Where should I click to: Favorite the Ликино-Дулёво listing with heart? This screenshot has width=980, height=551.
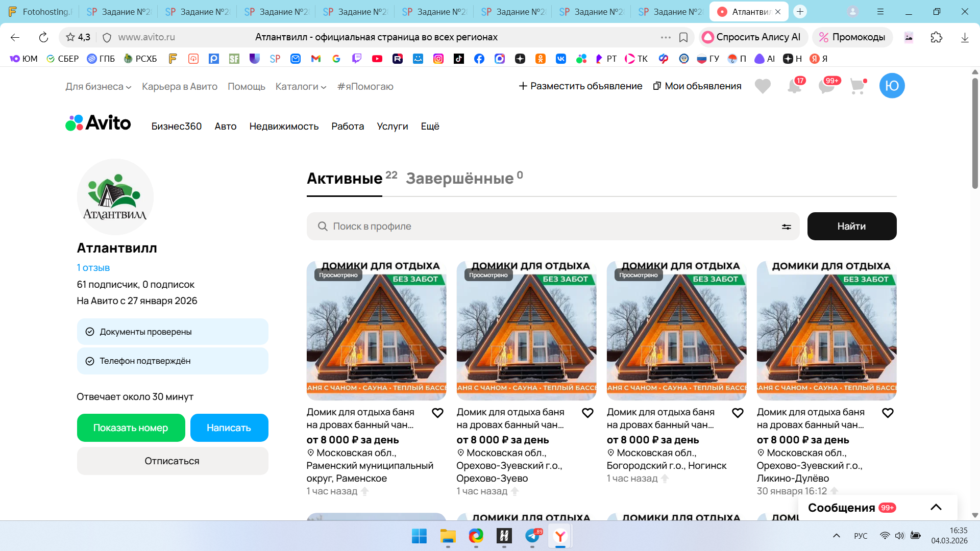pyautogui.click(x=888, y=413)
